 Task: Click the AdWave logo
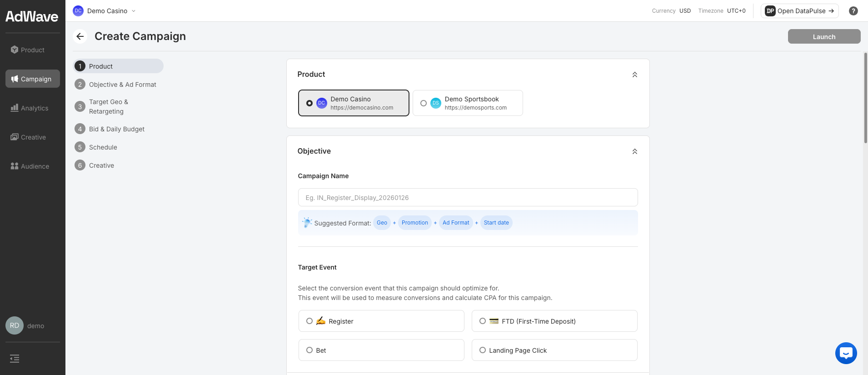coord(32,17)
